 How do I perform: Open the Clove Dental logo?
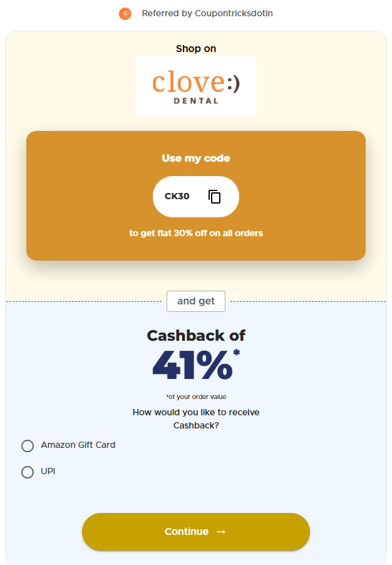(196, 86)
